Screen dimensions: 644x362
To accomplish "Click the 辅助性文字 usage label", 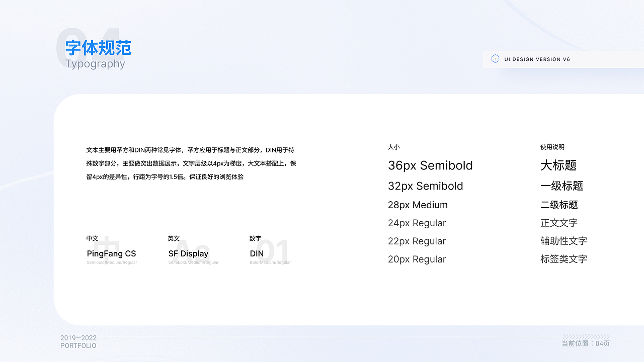I will click(564, 241).
